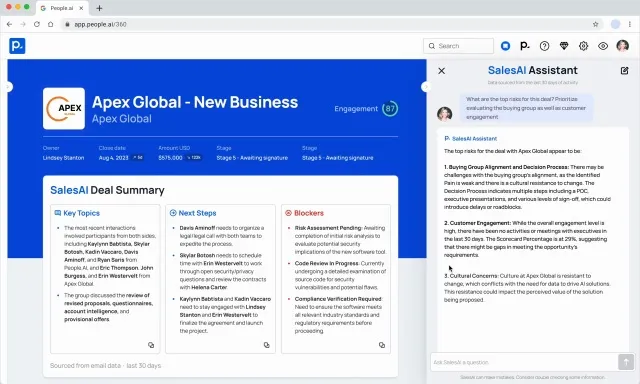
Task: Open the settings gear icon
Action: point(583,46)
